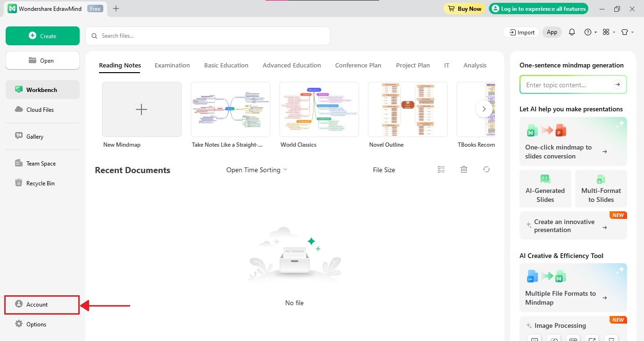Click the Free badge label
644x341 pixels.
pyautogui.click(x=95, y=8)
